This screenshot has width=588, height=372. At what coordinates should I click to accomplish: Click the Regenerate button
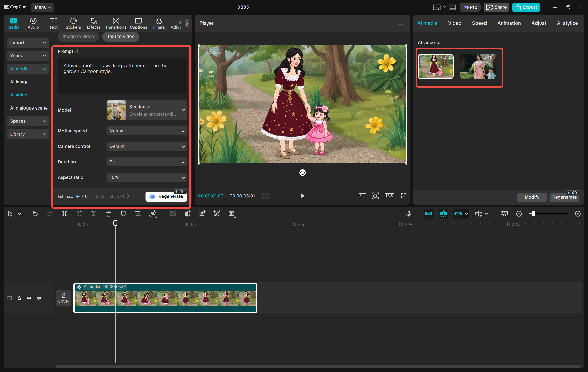coord(166,196)
